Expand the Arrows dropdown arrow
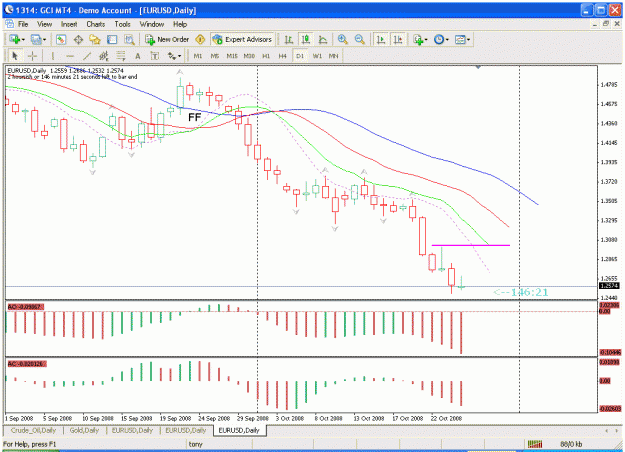 (180, 56)
